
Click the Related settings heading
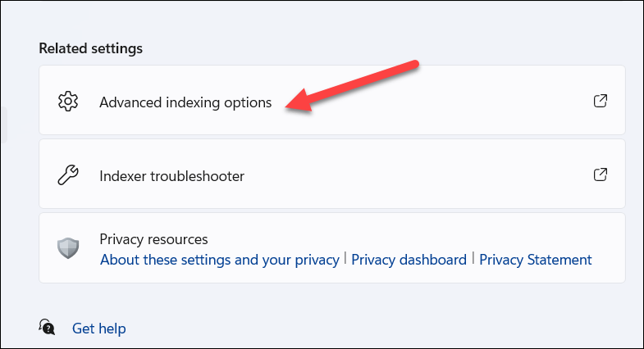[90, 48]
